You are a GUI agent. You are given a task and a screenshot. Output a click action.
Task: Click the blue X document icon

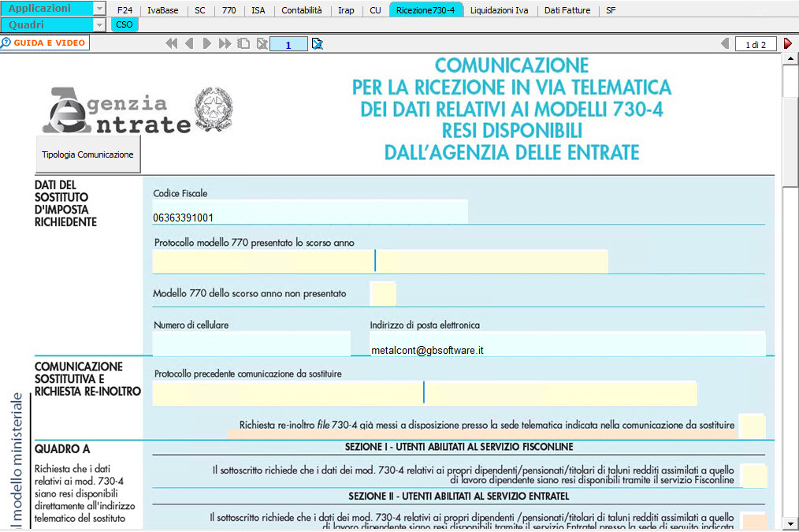tap(317, 44)
